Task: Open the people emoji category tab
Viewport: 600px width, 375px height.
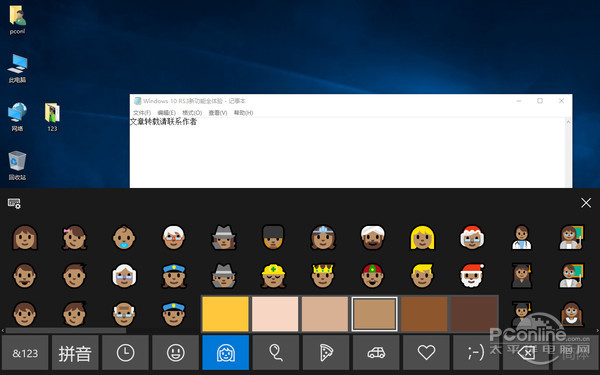Action: point(226,353)
